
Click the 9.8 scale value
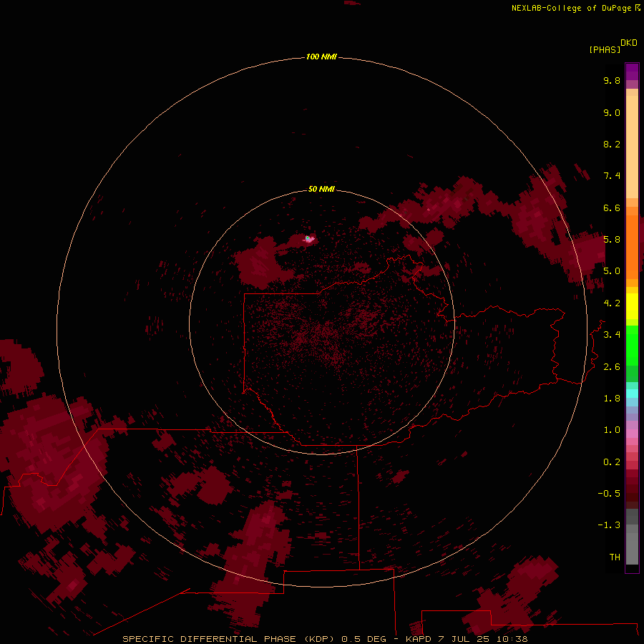click(612, 80)
